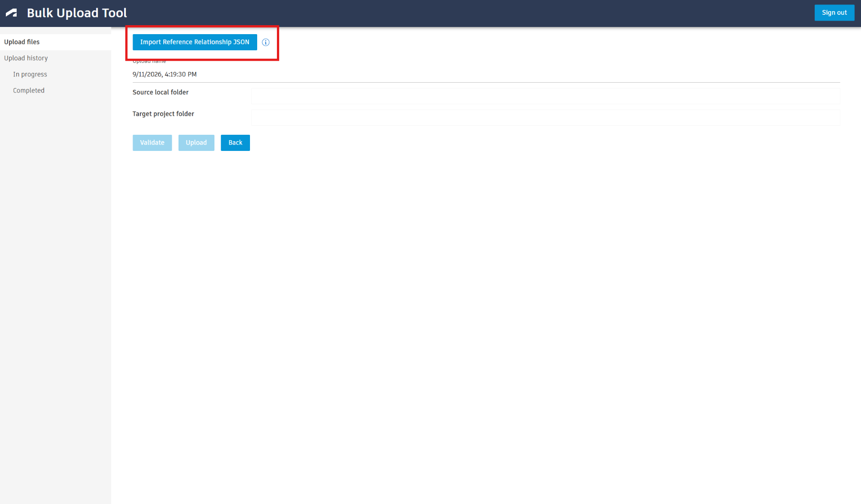Click the Bulk Upload Tool title
The height and width of the screenshot is (504, 861).
(77, 13)
